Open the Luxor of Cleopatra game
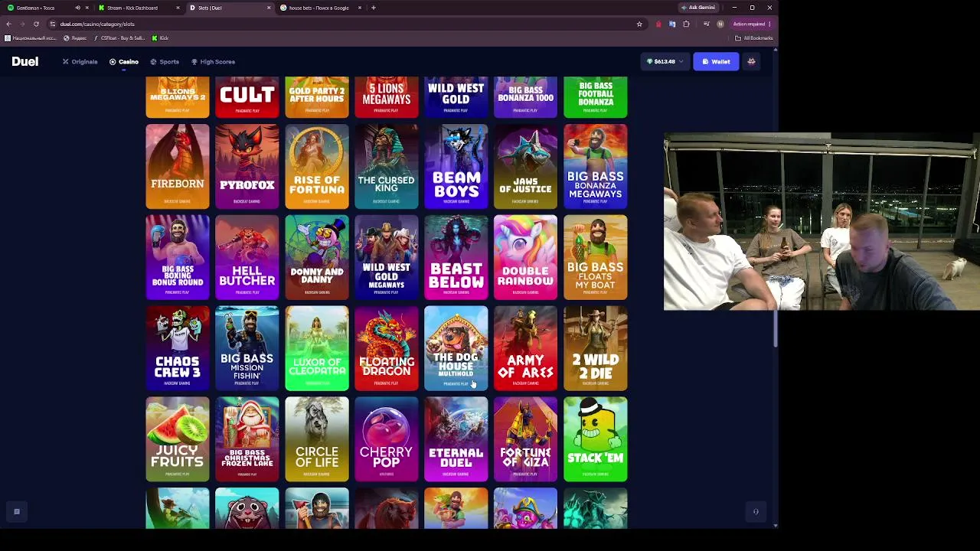Viewport: 980px width, 551px height. [x=317, y=348]
